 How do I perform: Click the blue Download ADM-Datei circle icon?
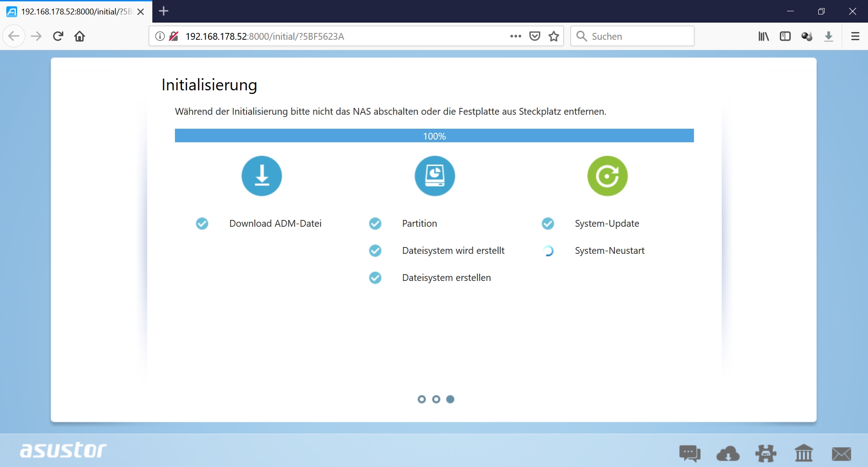261,176
